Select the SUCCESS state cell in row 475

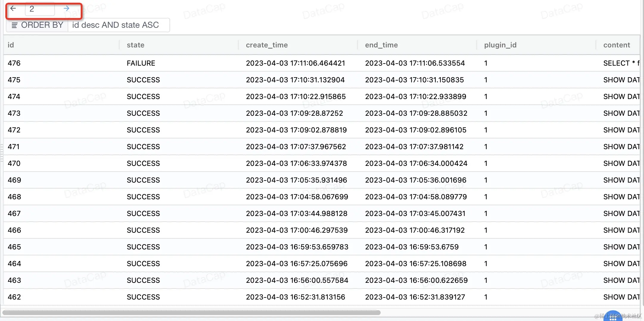click(x=143, y=80)
